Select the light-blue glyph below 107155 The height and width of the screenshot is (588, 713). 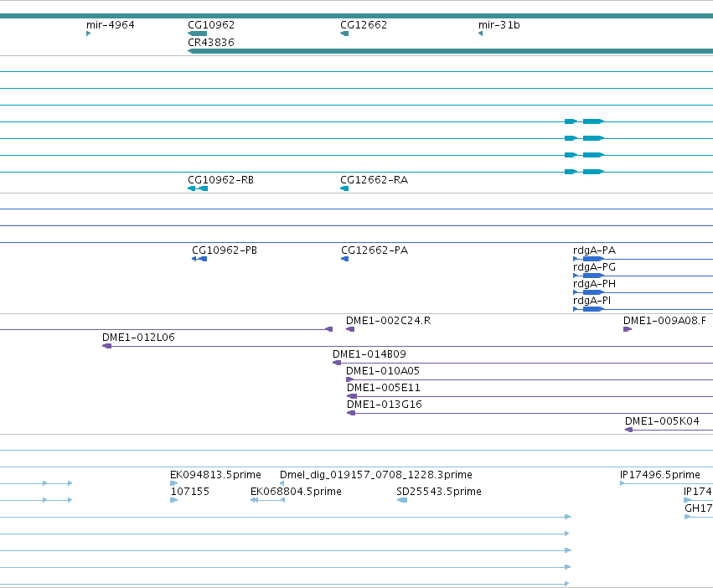(x=173, y=500)
